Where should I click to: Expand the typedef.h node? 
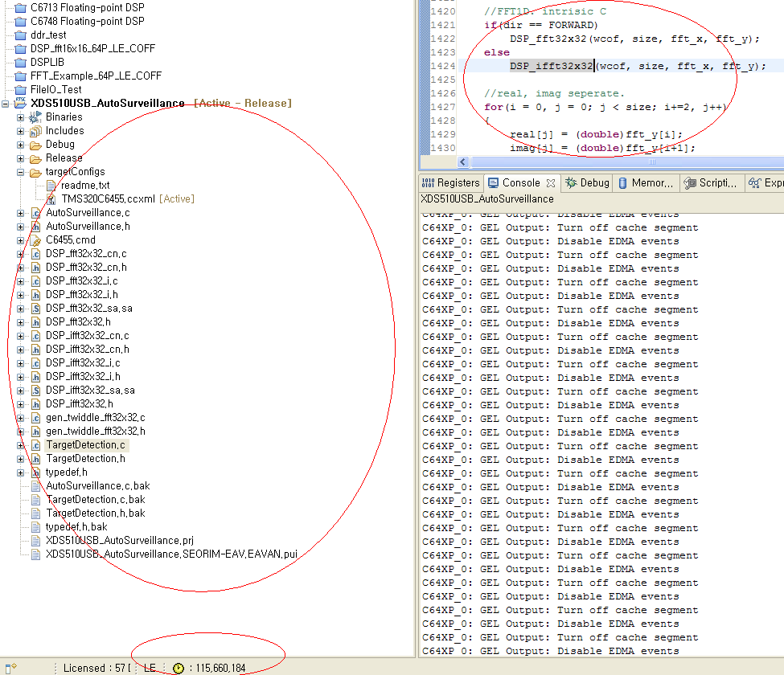[x=20, y=472]
